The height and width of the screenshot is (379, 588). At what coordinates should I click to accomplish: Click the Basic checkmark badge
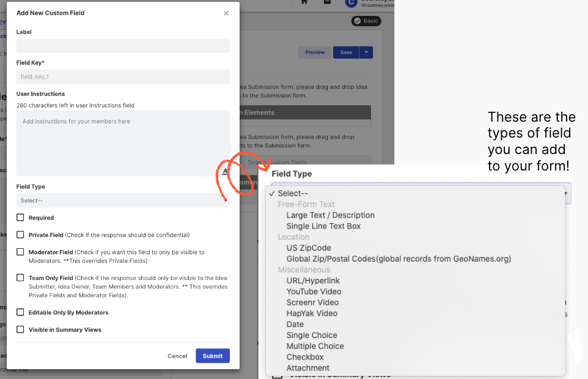[x=366, y=21]
